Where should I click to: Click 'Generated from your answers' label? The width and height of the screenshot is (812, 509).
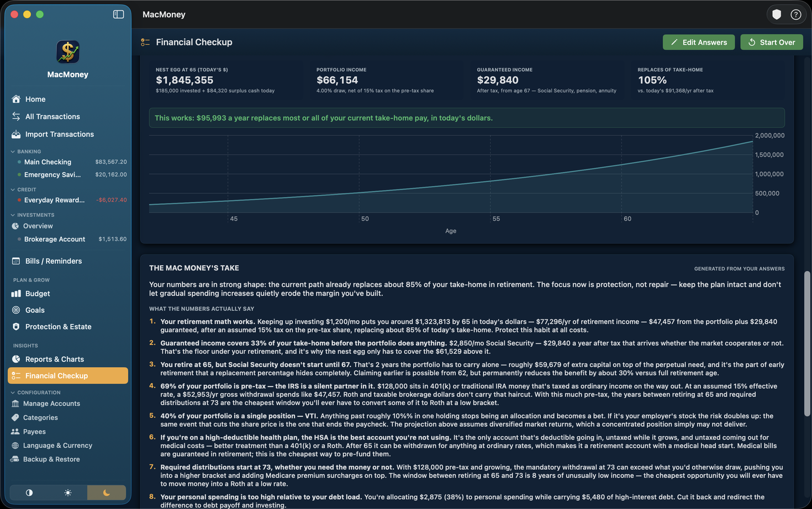[739, 269]
